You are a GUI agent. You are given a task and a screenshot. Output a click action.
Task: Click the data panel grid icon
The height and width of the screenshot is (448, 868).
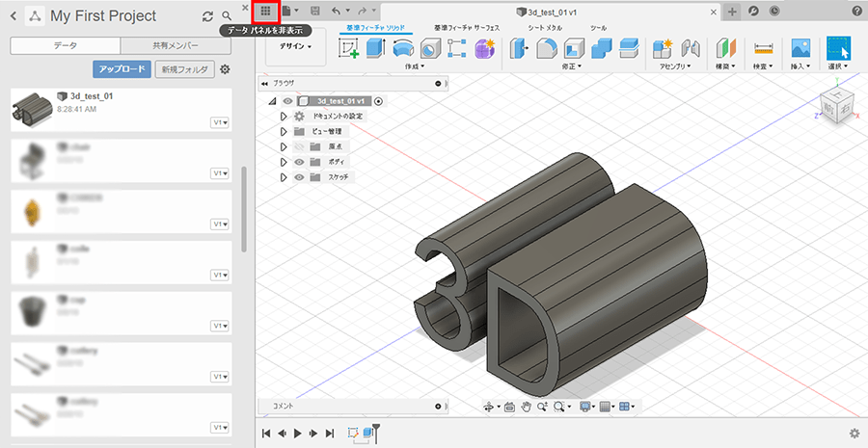(266, 12)
